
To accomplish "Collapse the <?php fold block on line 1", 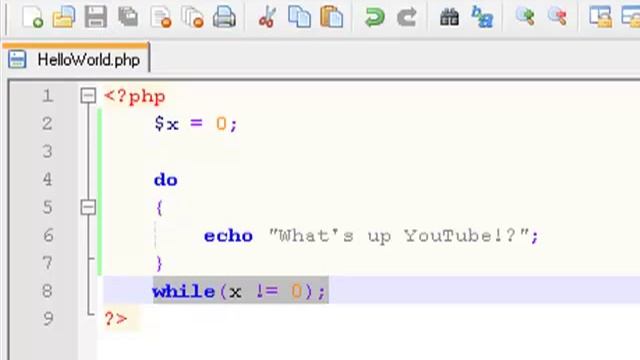I will click(88, 96).
